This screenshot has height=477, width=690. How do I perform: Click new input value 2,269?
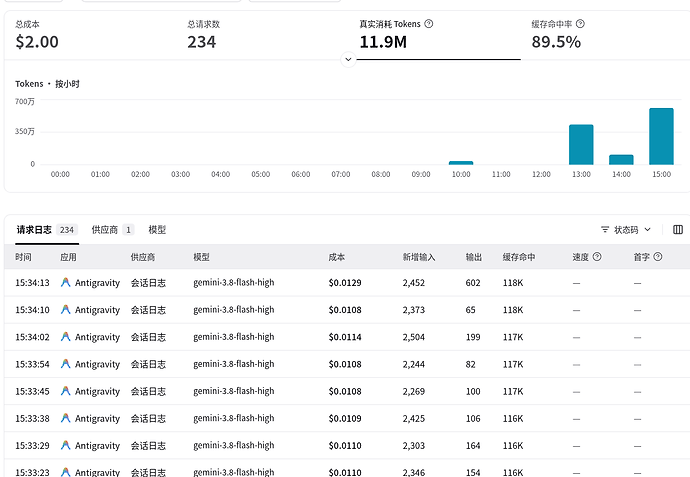click(x=413, y=391)
